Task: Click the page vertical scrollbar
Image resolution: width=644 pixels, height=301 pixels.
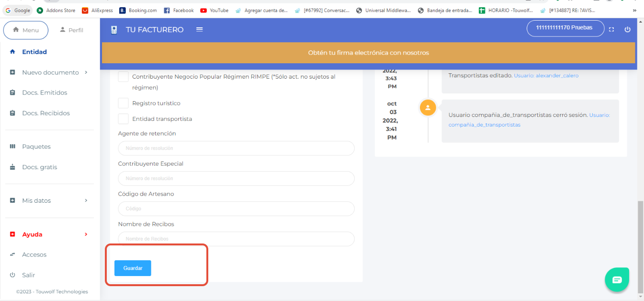Action: (x=641, y=247)
